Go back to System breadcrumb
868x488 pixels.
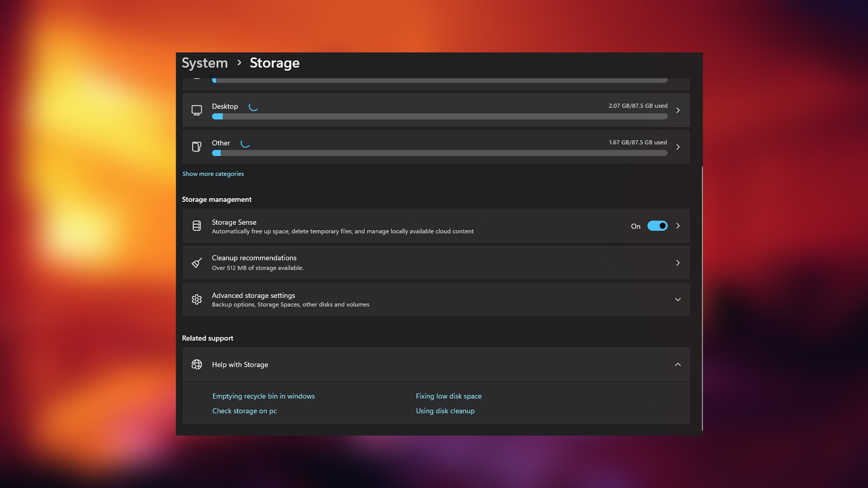point(205,63)
